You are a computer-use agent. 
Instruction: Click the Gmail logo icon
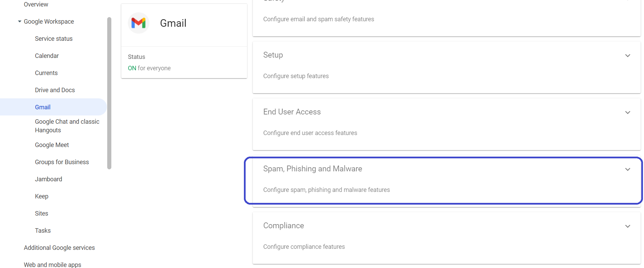click(138, 23)
